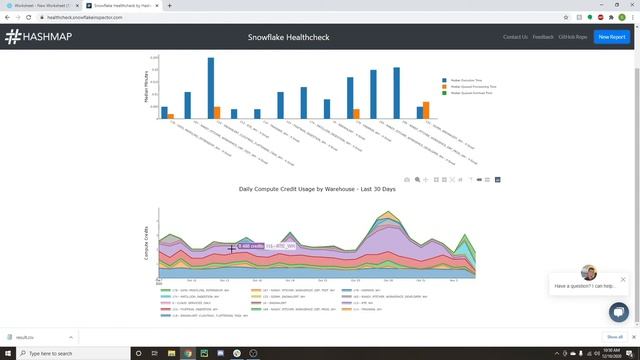Image resolution: width=640 pixels, height=360 pixels.
Task: Click the Zoom out modebar icon
Action: coord(444,180)
